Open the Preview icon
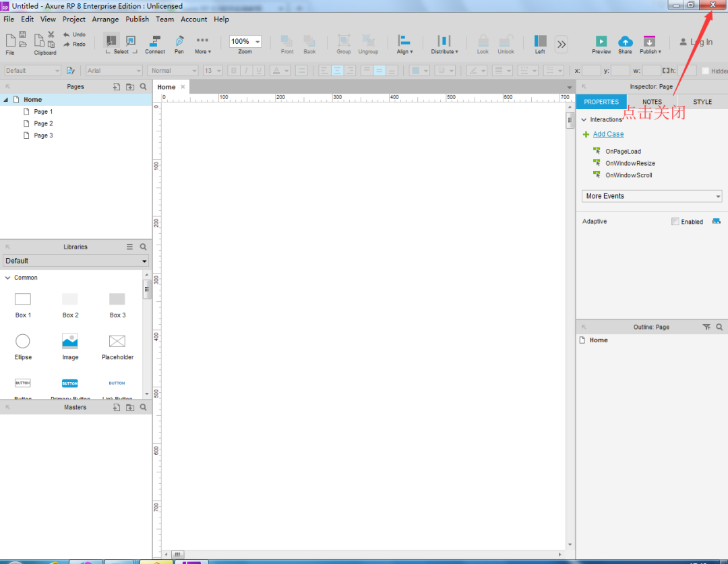Viewport: 728px width, 564px height. click(x=600, y=40)
